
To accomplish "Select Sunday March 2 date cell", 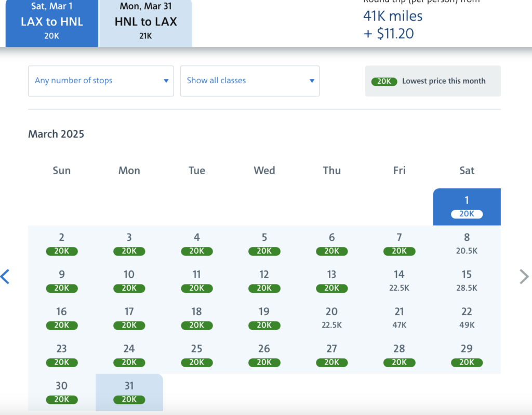I will pyautogui.click(x=62, y=243).
